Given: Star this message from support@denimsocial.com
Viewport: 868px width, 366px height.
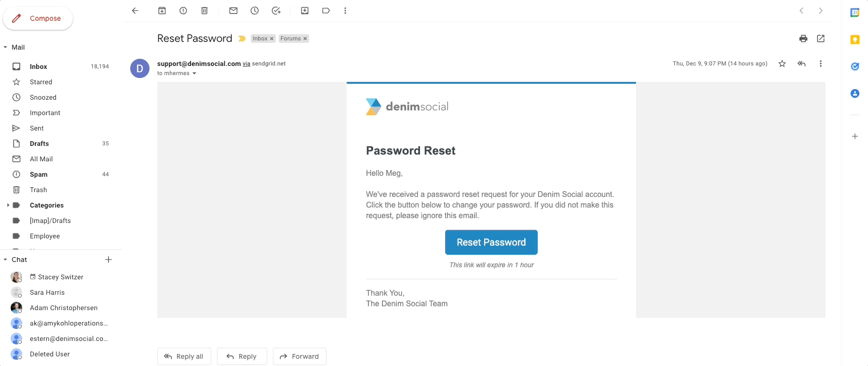Looking at the screenshot, I should 782,64.
